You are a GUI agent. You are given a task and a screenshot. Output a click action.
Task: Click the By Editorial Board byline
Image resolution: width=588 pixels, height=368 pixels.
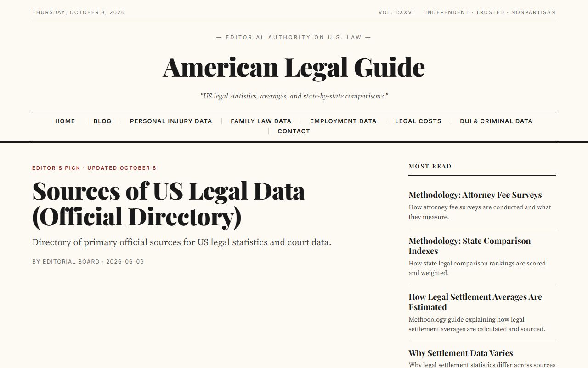pos(66,262)
